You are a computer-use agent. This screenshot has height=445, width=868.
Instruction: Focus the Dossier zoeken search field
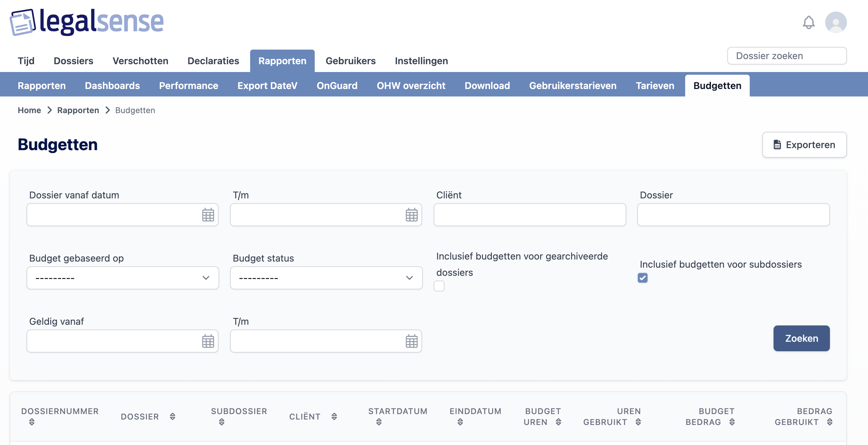tap(786, 56)
